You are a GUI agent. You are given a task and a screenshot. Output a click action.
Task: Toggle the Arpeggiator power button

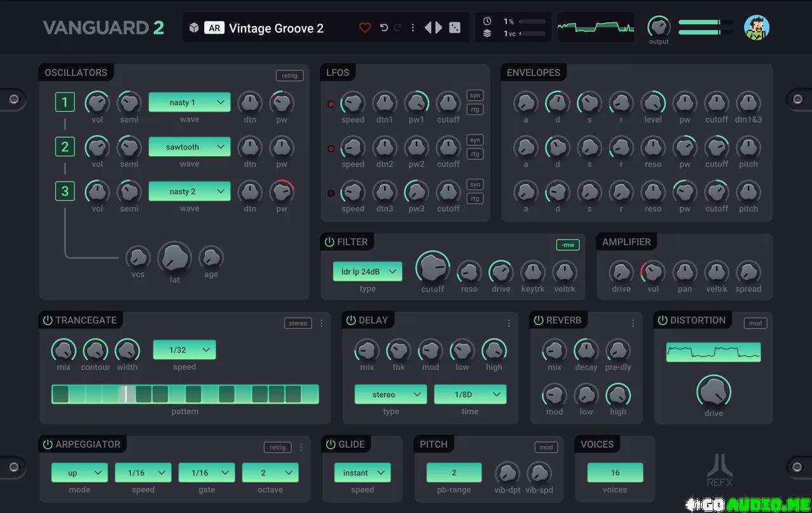pyautogui.click(x=48, y=444)
